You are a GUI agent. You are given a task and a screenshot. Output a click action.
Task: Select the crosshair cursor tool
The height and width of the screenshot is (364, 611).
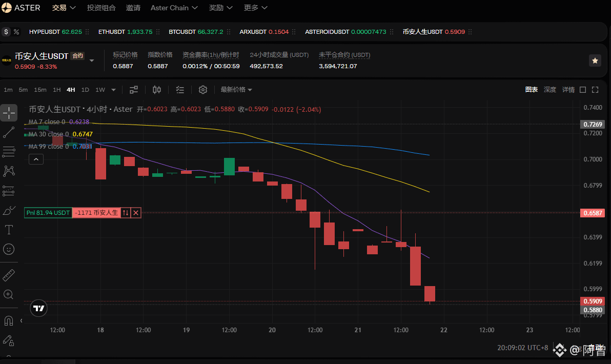click(9, 113)
